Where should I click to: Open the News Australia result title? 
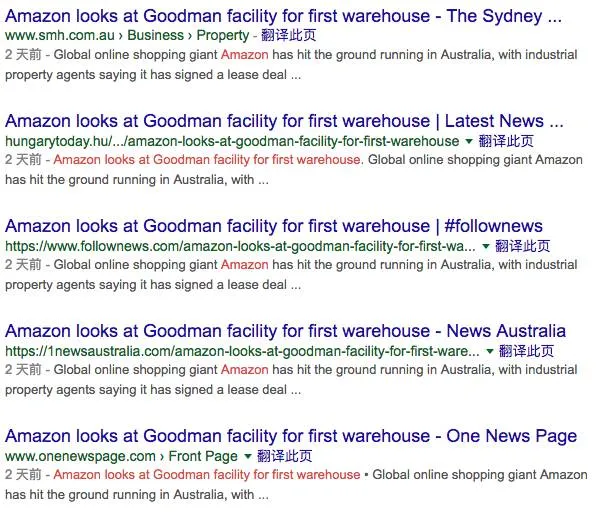tap(285, 331)
